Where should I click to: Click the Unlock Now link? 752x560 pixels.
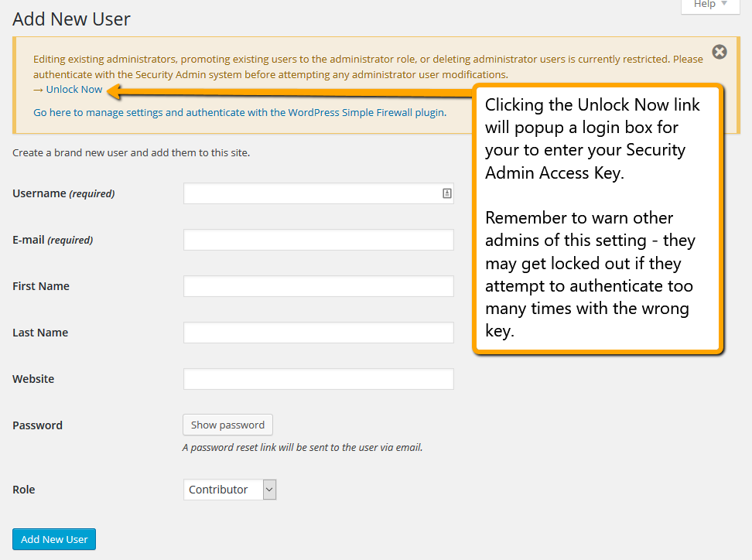tap(75, 89)
